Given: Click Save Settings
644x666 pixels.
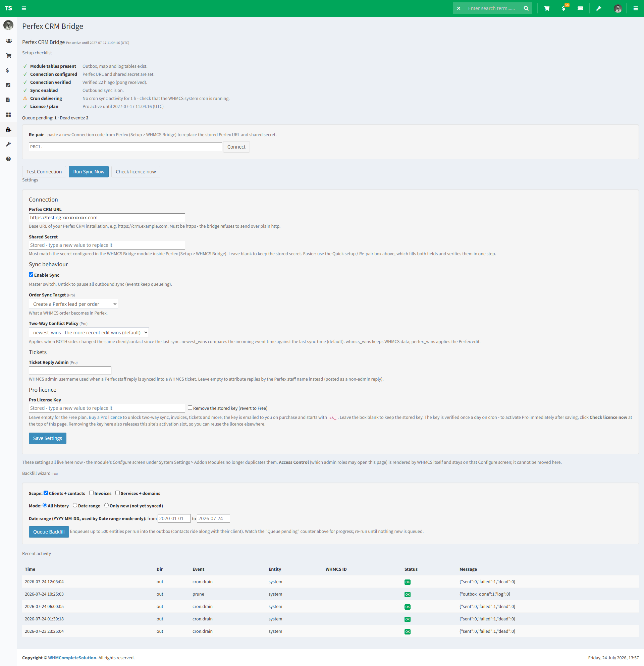Looking at the screenshot, I should coord(48,438).
